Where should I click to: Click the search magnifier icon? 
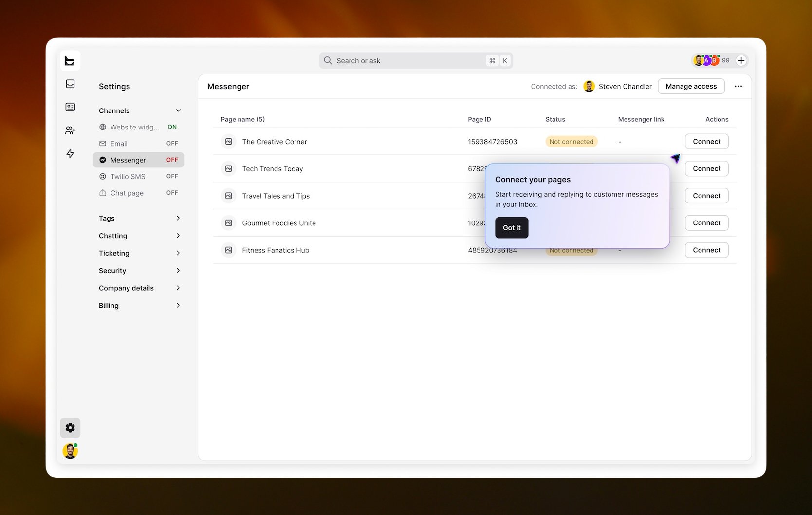328,60
